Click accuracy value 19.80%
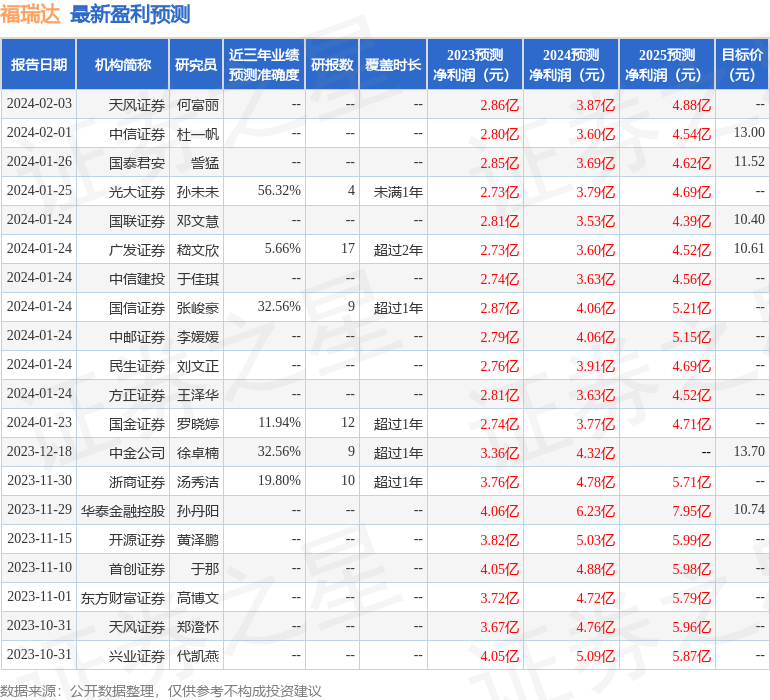Image resolution: width=770 pixels, height=700 pixels. point(279,480)
